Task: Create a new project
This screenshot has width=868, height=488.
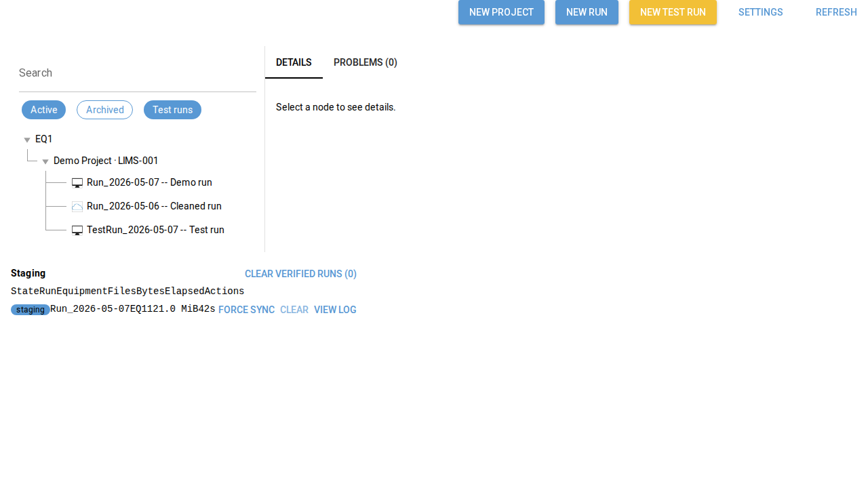Action: point(501,12)
